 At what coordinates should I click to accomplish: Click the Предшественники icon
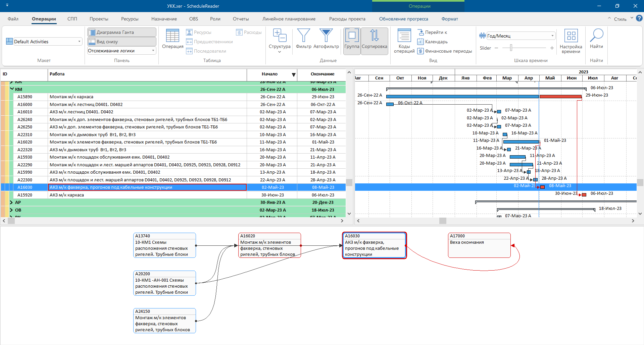tap(189, 42)
